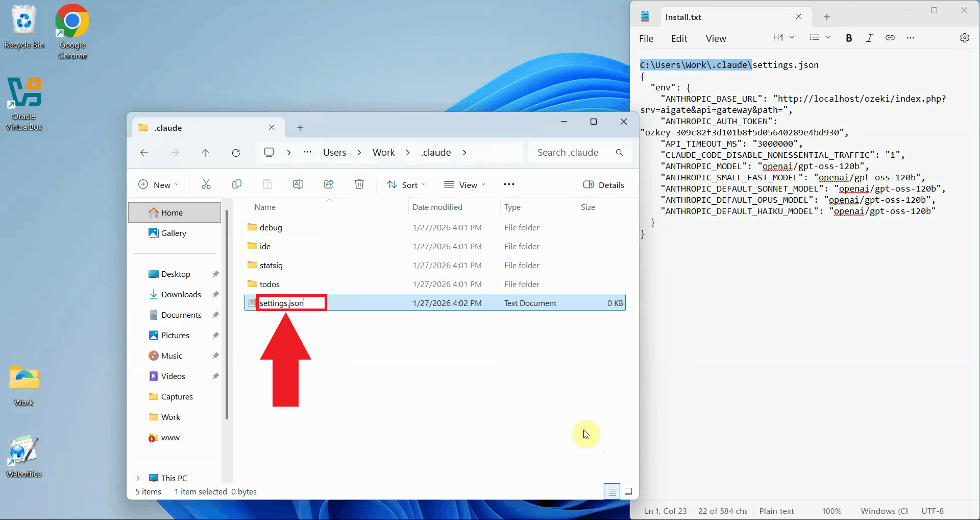Refresh the .claude folder view
Viewport: 980px width, 520px height.
pos(236,152)
